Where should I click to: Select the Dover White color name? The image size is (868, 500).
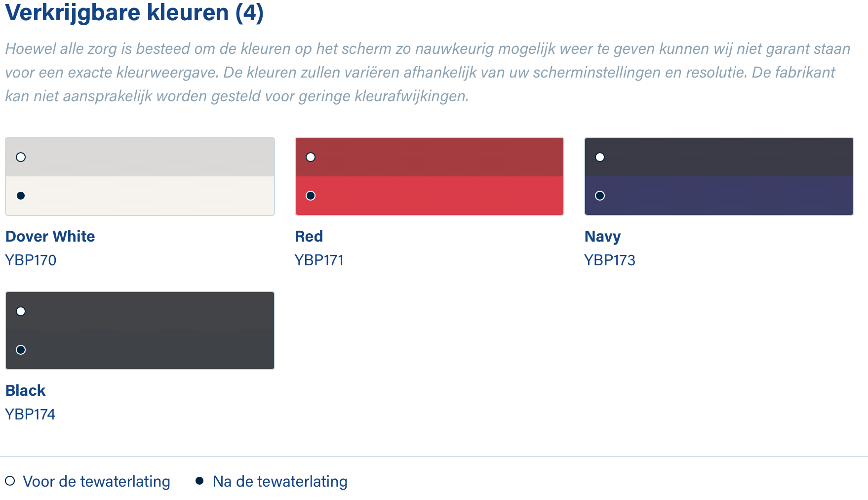(x=50, y=236)
